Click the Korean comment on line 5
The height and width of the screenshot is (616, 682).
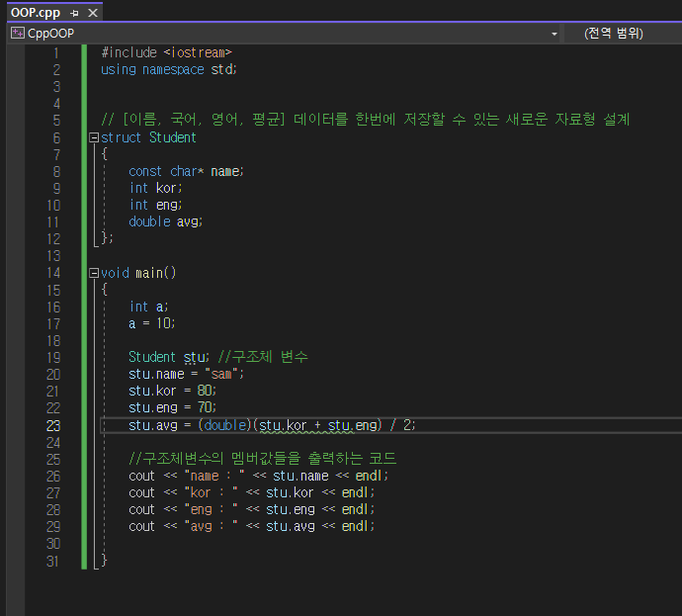point(366,120)
